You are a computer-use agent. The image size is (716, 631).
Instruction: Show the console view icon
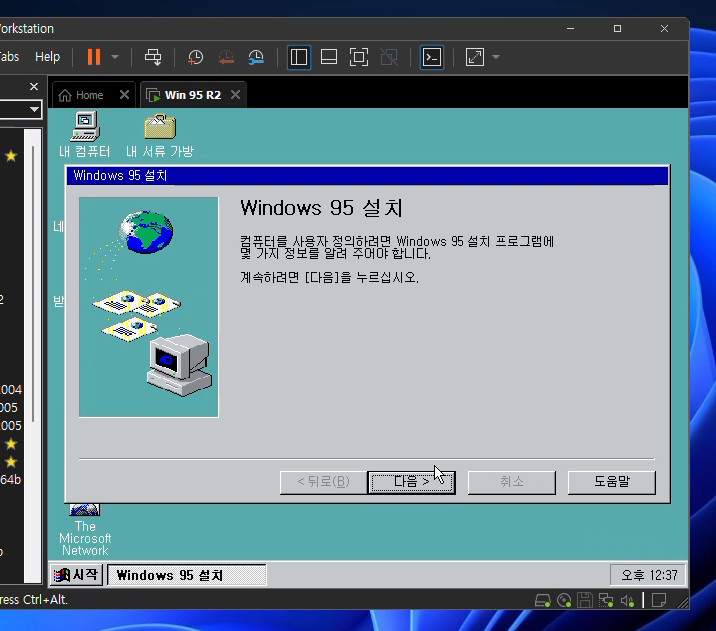(432, 57)
